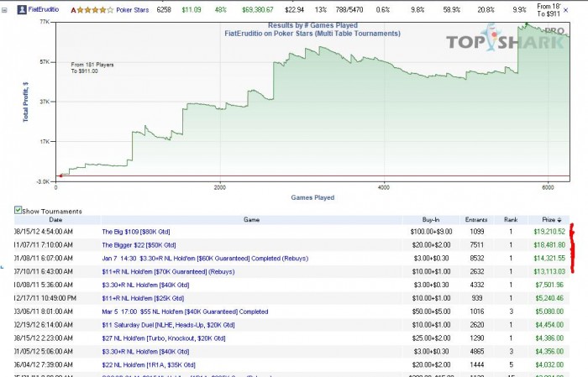Select the $19,210.52 prize cell
This screenshot has height=377, width=588.
(549, 232)
